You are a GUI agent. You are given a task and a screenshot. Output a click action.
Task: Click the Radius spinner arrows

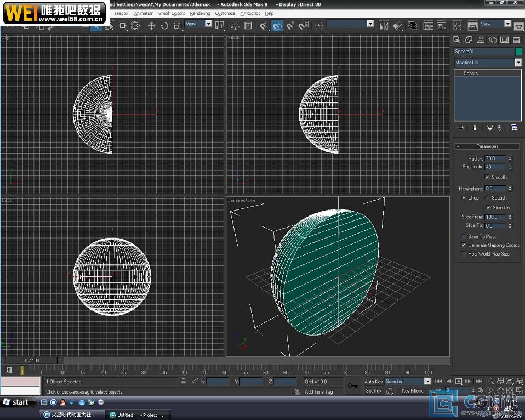coord(510,159)
